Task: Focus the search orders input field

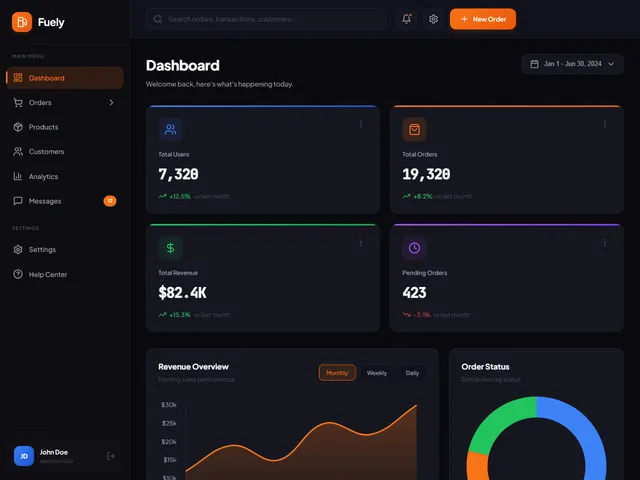Action: click(x=266, y=19)
